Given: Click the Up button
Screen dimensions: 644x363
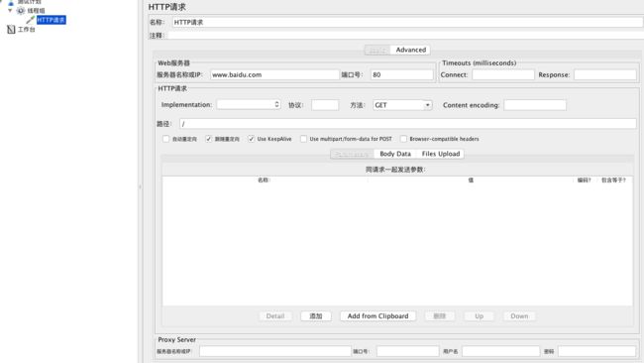Looking at the screenshot, I should [x=479, y=316].
